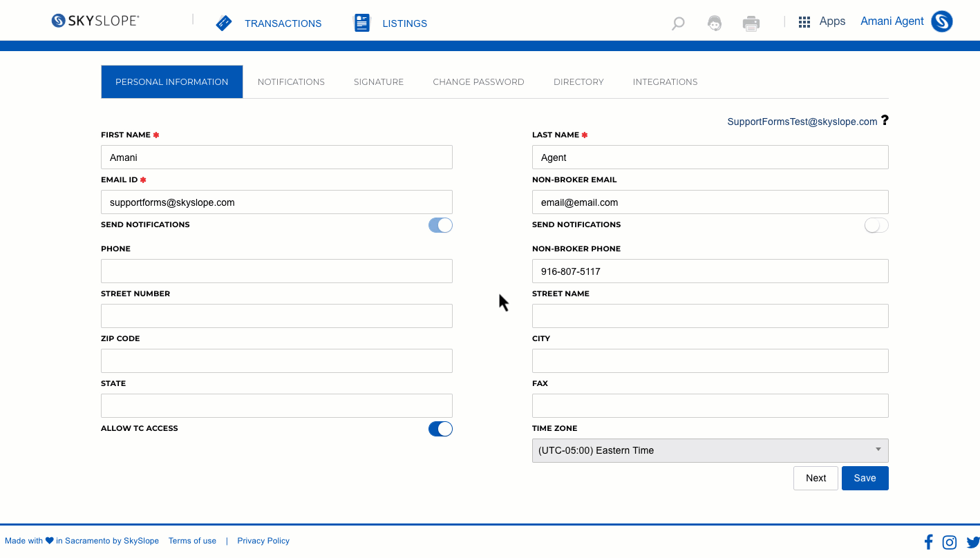This screenshot has width=980, height=558.
Task: Click the Street Number input field
Action: [276, 316]
